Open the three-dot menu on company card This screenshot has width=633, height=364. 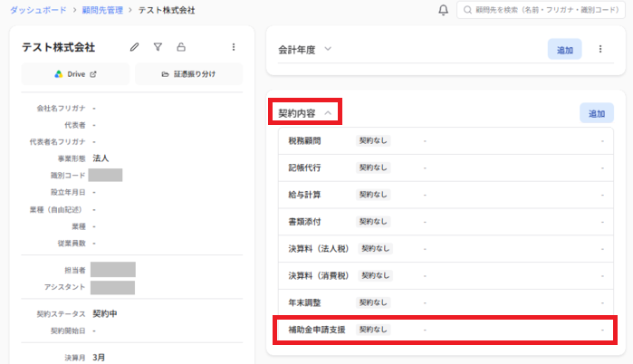(x=234, y=47)
